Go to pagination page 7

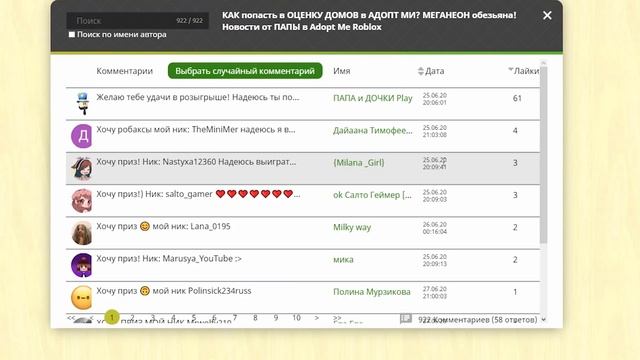235,318
